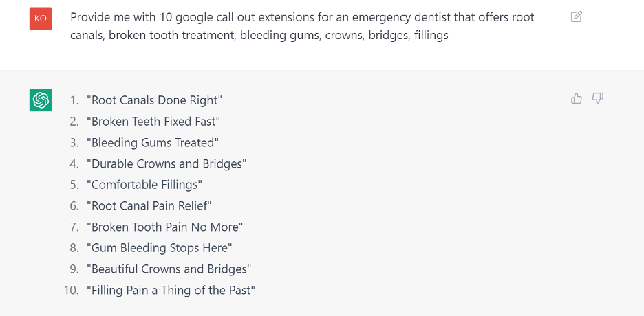Click the number 1 list marker

point(74,100)
